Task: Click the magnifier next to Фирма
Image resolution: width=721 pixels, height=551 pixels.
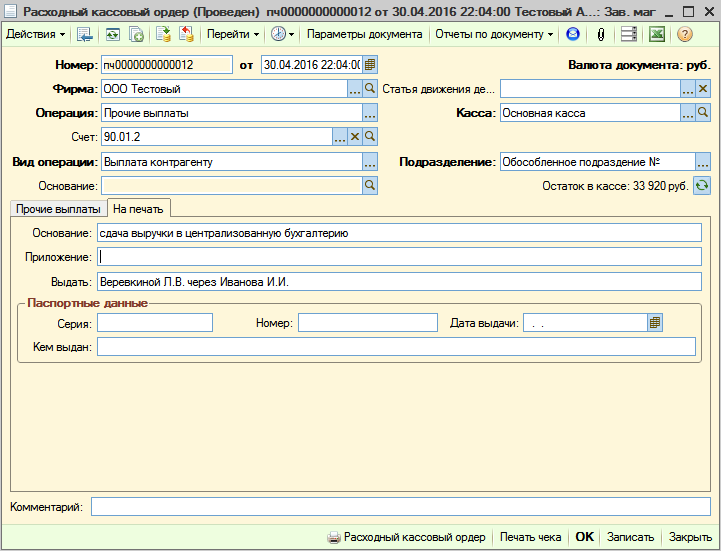Action: tap(370, 89)
